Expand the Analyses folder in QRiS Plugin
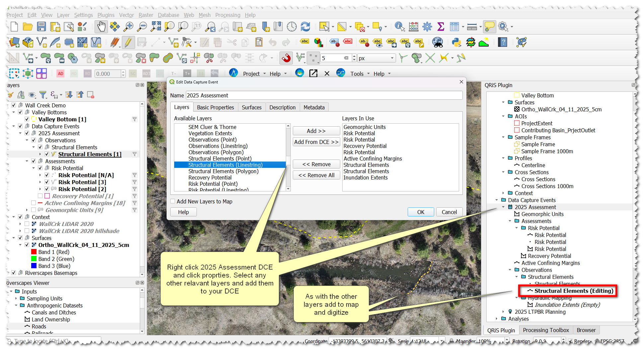Viewport: 644px width, 350px height. (x=497, y=319)
